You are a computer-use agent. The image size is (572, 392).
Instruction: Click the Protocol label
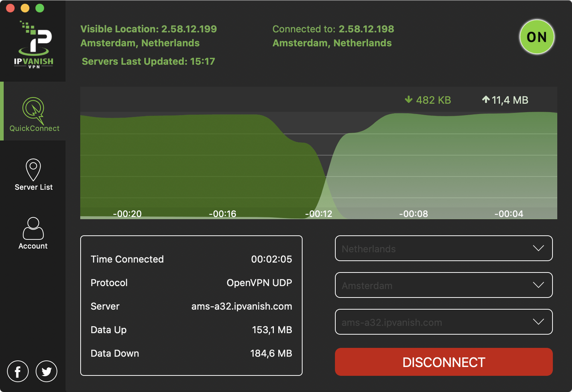(x=109, y=283)
